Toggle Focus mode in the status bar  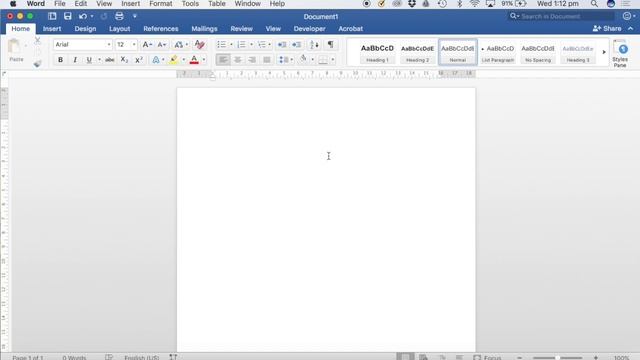[487, 357]
